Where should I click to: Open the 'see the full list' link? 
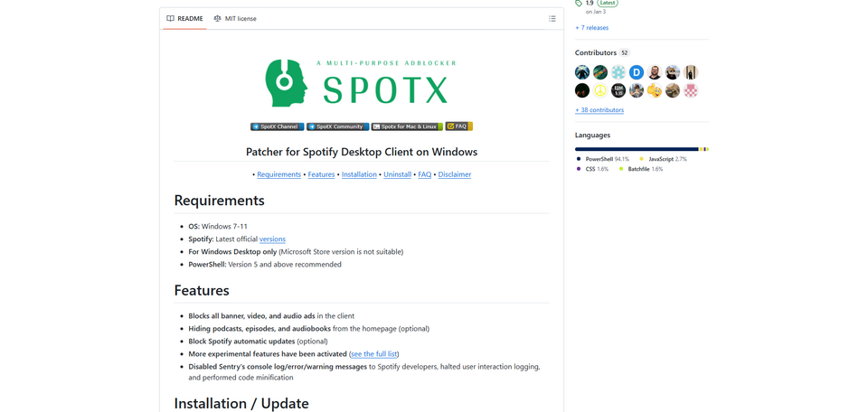pos(374,354)
